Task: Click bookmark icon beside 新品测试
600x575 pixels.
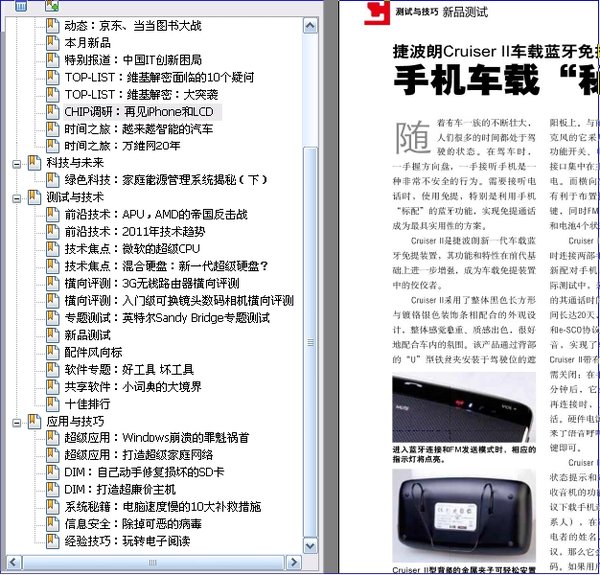Action: tap(52, 335)
